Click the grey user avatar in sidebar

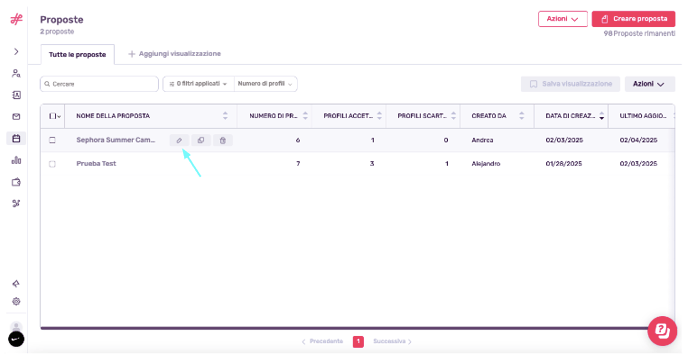(x=16, y=327)
